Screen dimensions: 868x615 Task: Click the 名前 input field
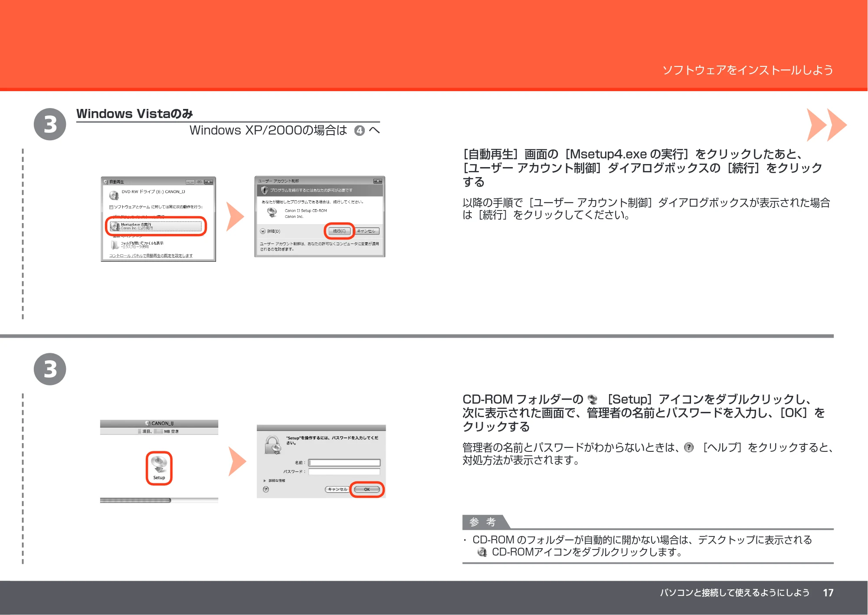point(344,463)
